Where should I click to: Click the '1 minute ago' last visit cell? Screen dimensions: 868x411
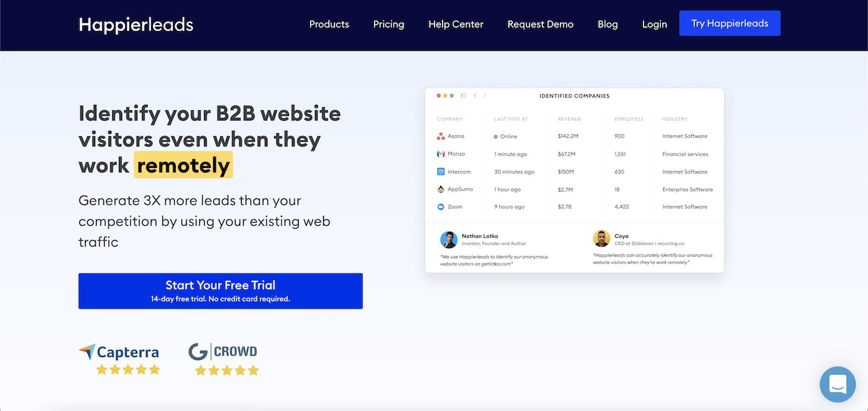click(x=511, y=154)
